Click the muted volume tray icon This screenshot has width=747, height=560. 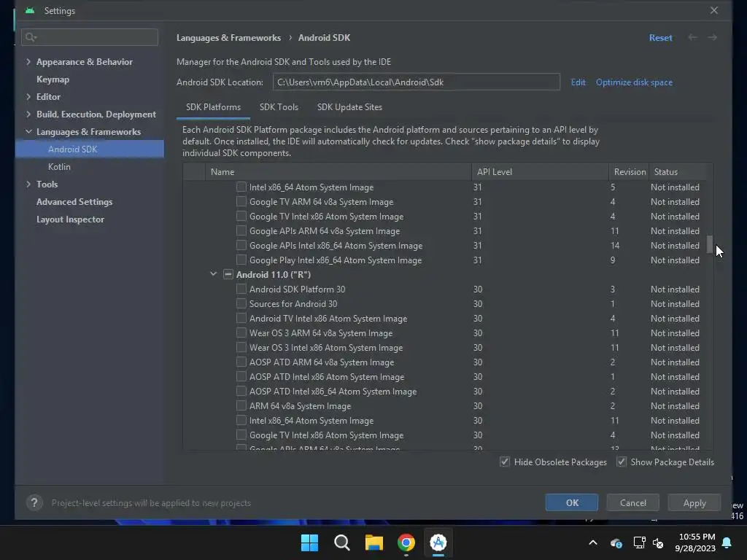(x=659, y=542)
